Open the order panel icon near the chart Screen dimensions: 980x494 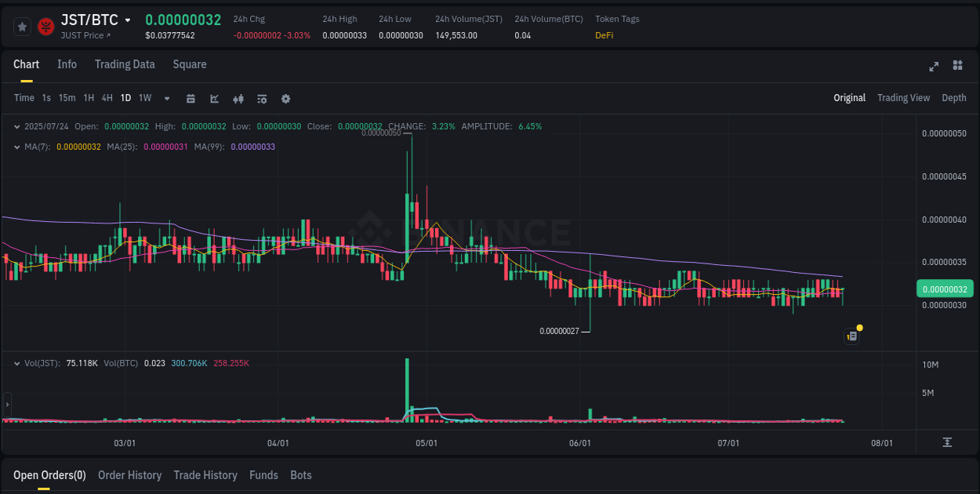(x=851, y=336)
